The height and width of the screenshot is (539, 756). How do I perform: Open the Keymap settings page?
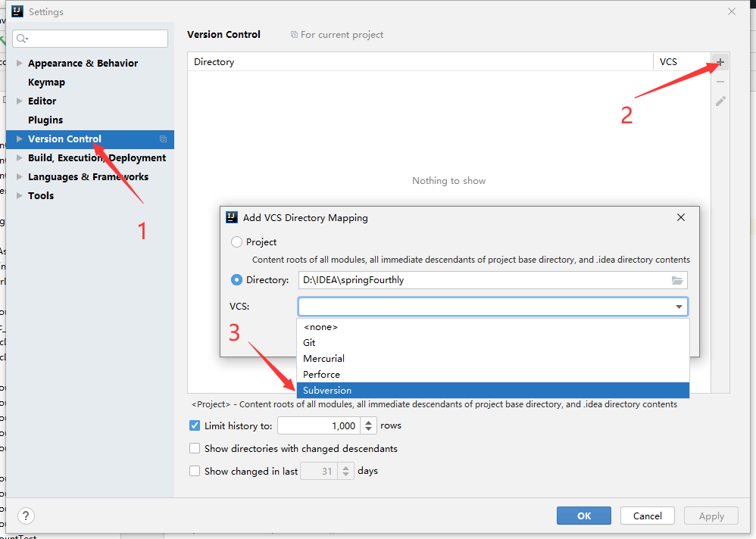pos(46,83)
